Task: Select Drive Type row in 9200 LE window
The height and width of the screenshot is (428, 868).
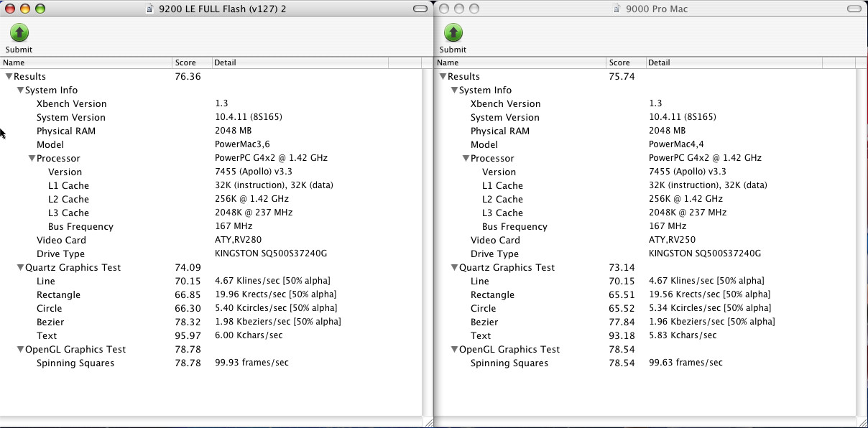Action: coord(211,253)
